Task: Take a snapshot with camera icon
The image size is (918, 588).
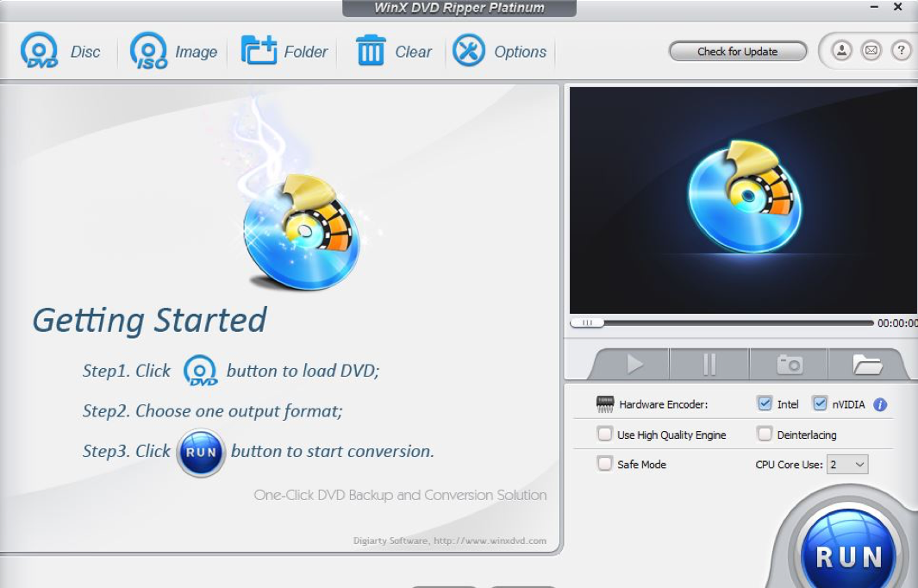Action: click(x=790, y=365)
